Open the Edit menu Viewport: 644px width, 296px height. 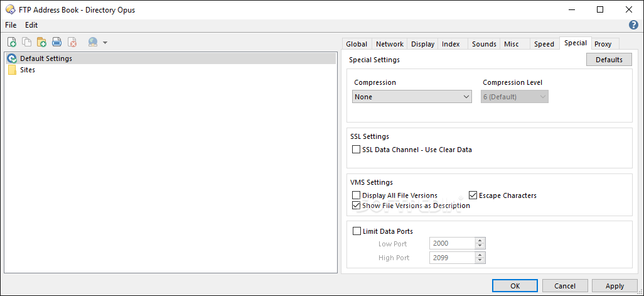[31, 25]
